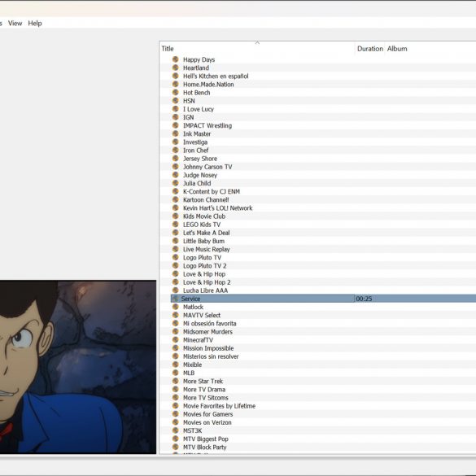The height and width of the screenshot is (476, 476).
Task: Click the playing icon beside Service row
Action: [175, 299]
